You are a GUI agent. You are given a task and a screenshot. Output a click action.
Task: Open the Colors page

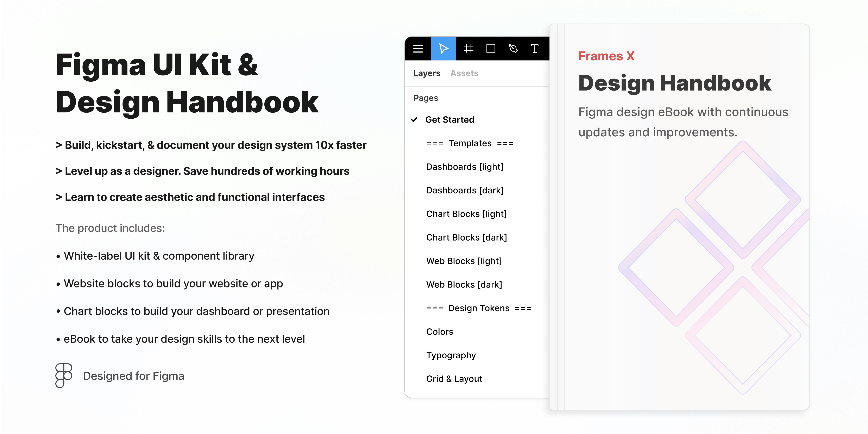[x=440, y=332]
